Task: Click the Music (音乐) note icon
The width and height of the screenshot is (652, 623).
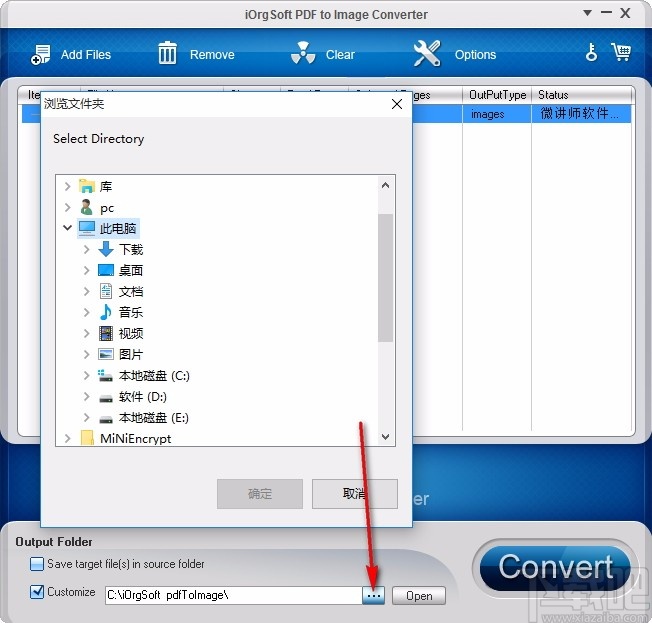Action: (106, 312)
